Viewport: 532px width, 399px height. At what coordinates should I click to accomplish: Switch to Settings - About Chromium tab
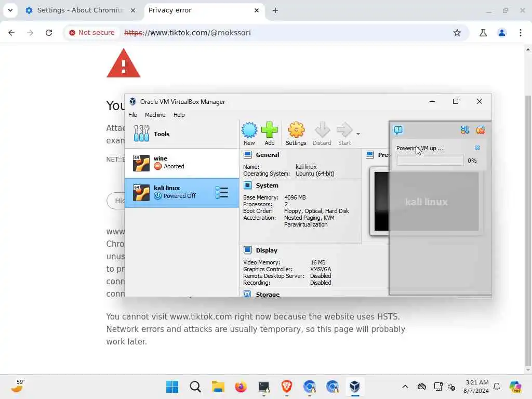click(x=81, y=10)
